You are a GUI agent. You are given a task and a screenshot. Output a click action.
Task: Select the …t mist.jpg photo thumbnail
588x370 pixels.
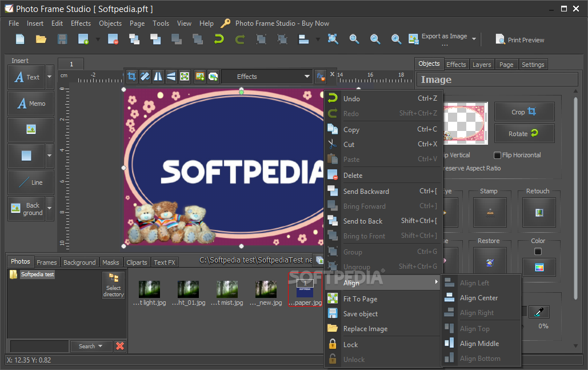click(x=227, y=293)
